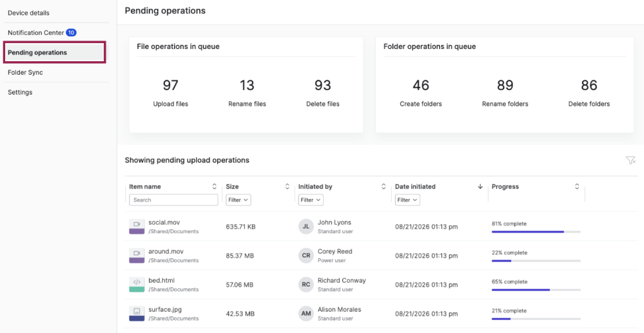Viewport: 644px width, 333px height.
Task: Click the bed.html file name
Action: pyautogui.click(x=161, y=280)
